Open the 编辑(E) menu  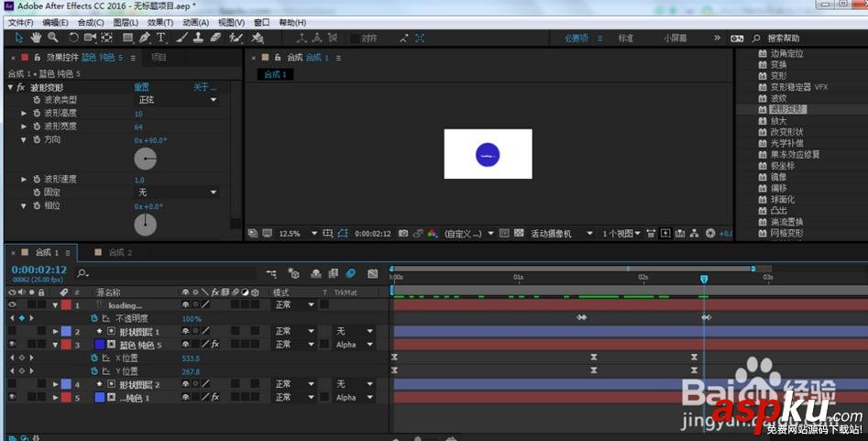tap(55, 23)
